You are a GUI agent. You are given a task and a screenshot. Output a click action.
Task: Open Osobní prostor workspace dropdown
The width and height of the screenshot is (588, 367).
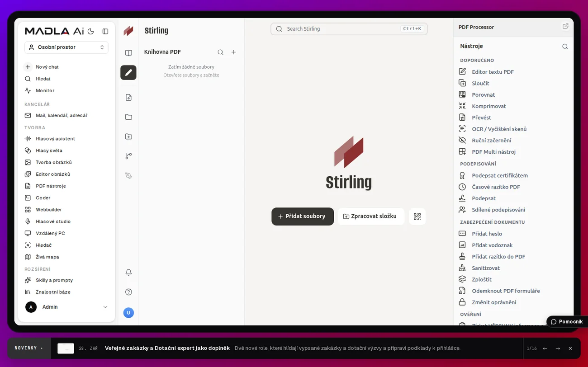(x=66, y=47)
